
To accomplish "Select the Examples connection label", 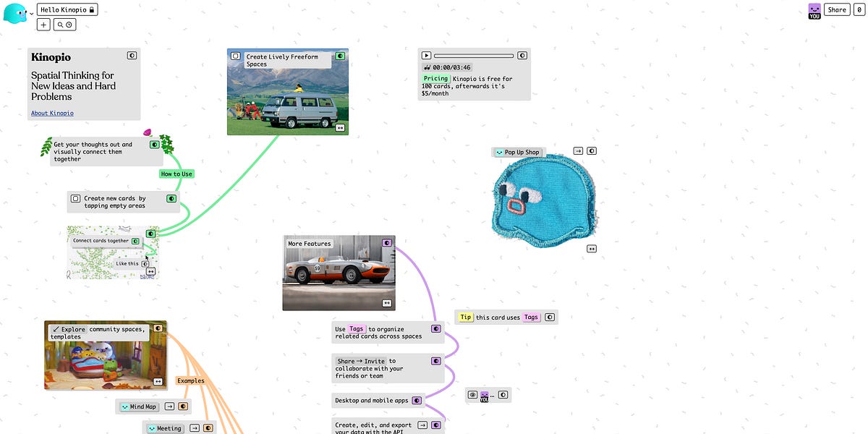I will tap(190, 380).
